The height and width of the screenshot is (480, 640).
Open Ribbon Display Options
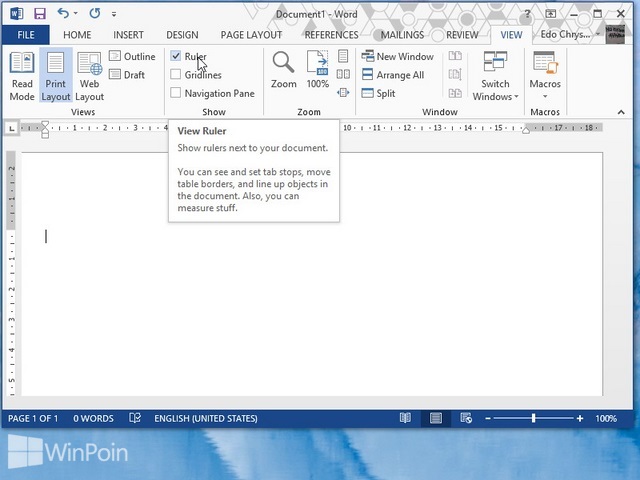pyautogui.click(x=550, y=14)
